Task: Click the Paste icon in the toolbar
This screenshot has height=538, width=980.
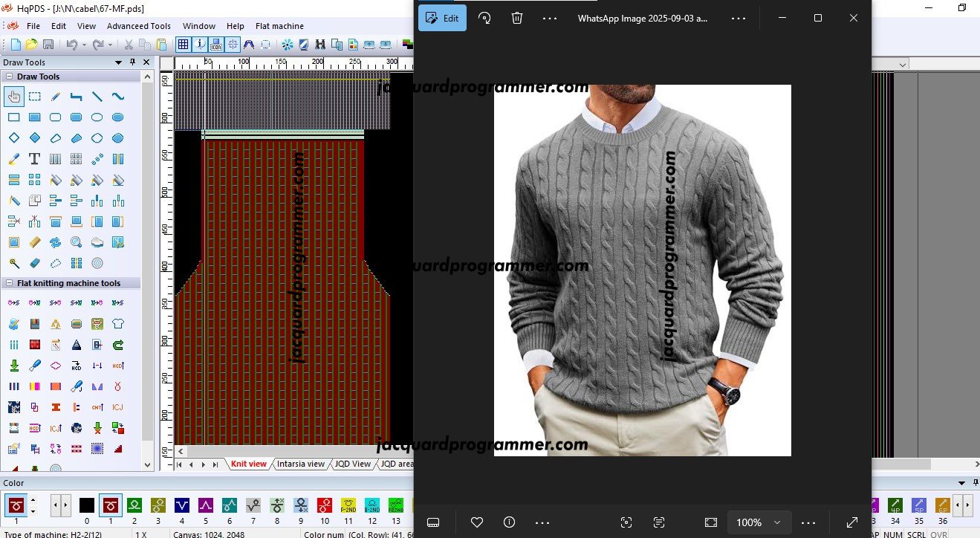Action: click(x=161, y=45)
